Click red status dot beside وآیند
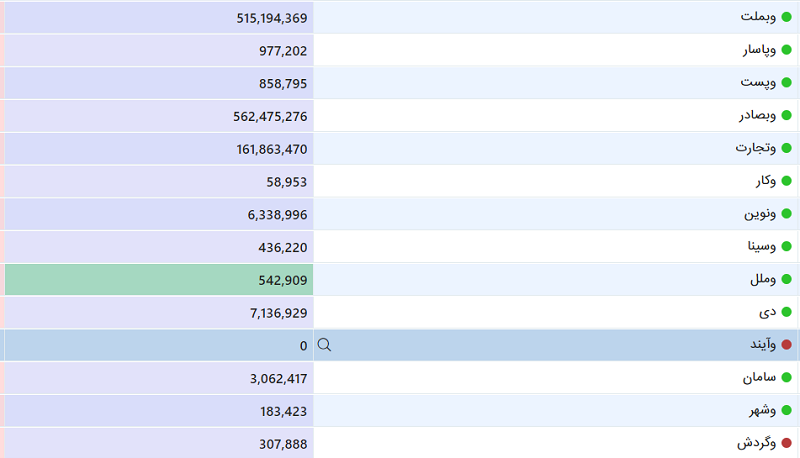Image resolution: width=800 pixels, height=458 pixels. point(786,345)
